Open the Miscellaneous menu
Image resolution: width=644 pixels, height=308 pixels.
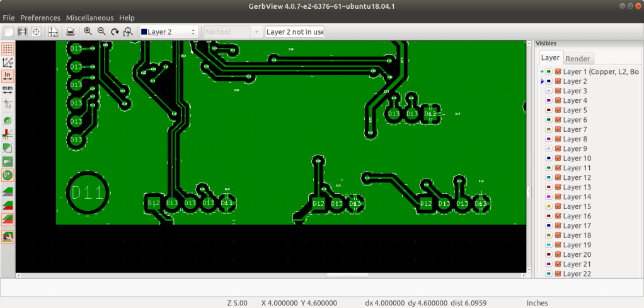90,18
